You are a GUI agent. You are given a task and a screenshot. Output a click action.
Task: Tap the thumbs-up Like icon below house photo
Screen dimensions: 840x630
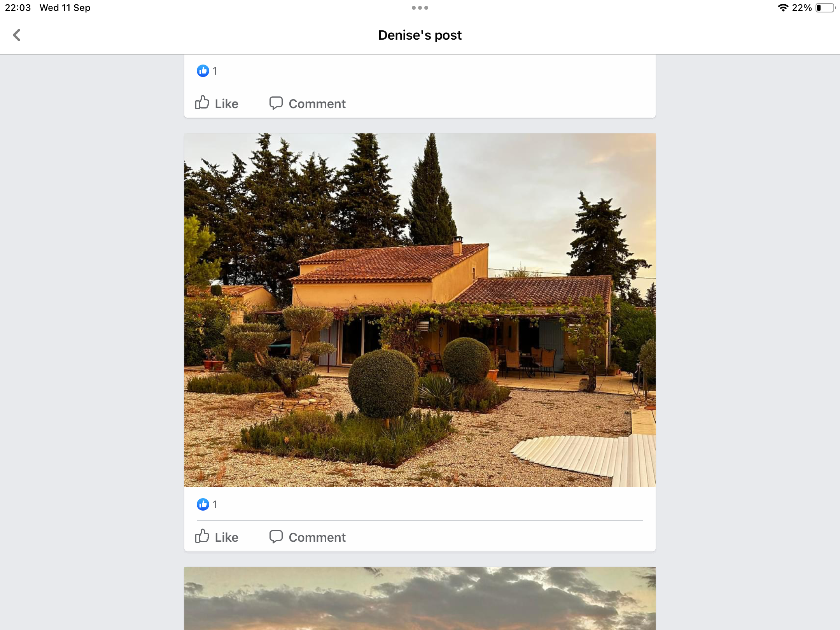coord(202,536)
